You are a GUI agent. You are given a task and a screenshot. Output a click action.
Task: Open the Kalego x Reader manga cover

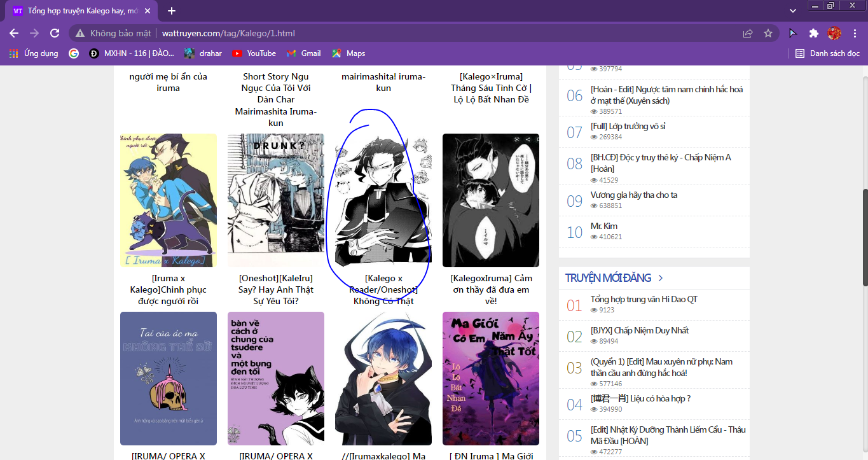[x=383, y=200]
